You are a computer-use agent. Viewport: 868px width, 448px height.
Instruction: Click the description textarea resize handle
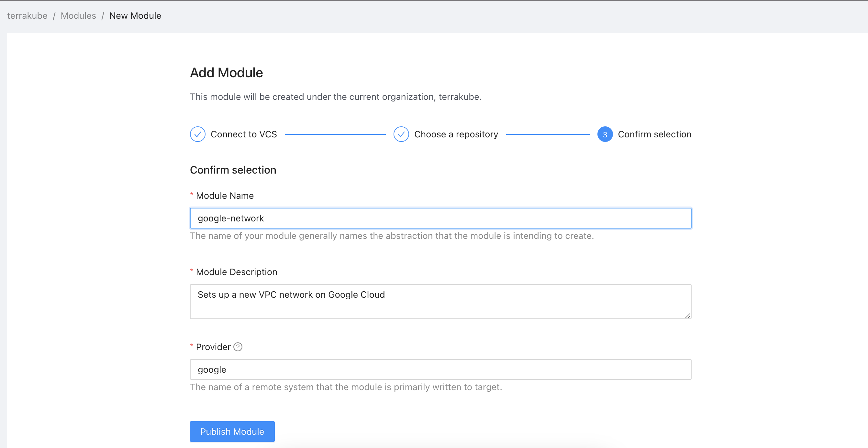[x=688, y=315]
